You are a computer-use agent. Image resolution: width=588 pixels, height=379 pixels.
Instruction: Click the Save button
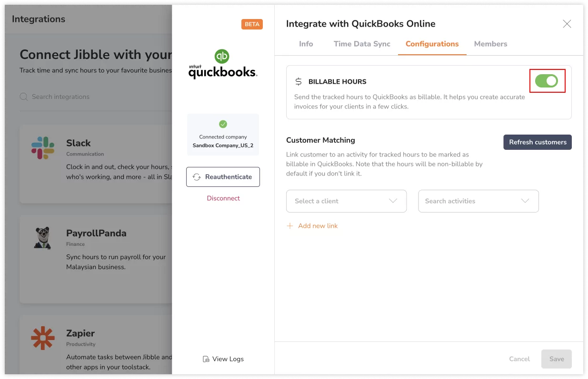557,359
